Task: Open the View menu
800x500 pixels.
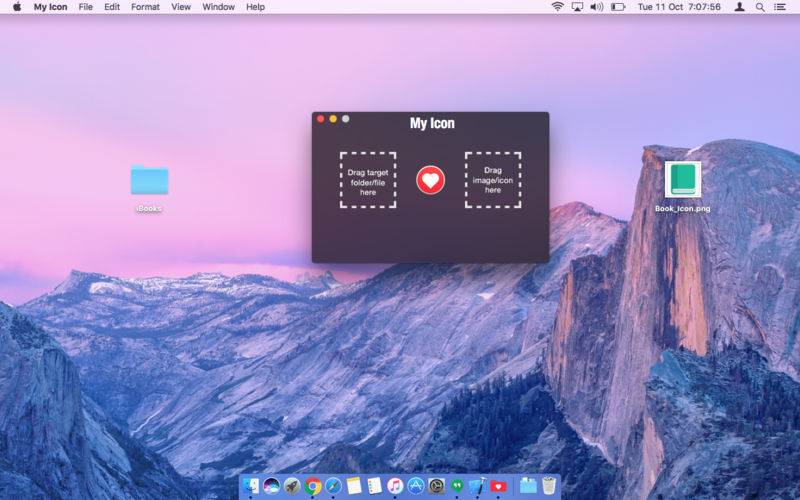Action: (x=181, y=7)
